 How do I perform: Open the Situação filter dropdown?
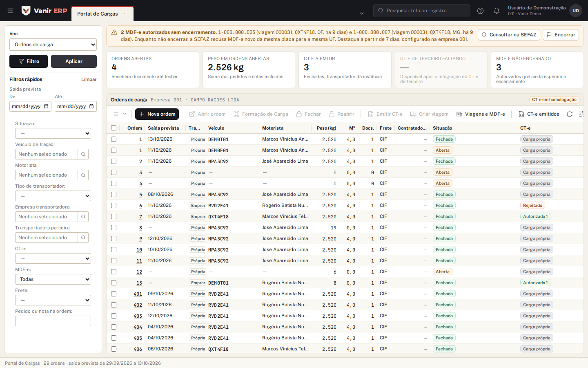coord(53,133)
